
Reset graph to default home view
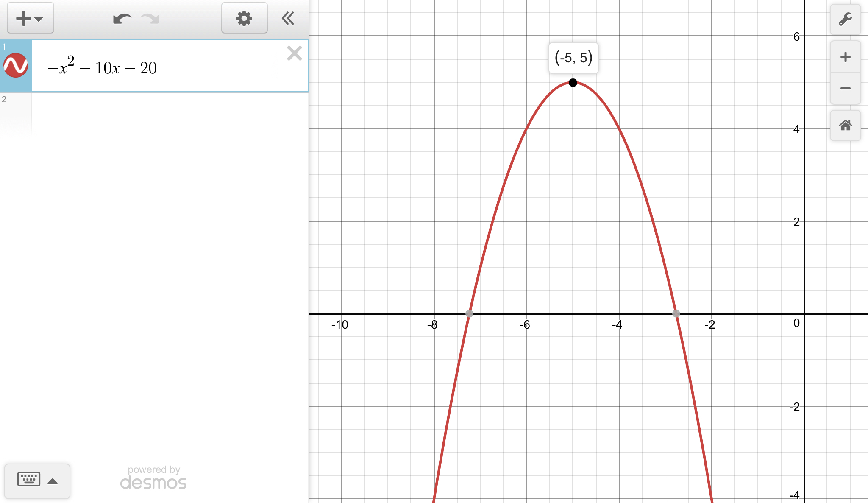[845, 126]
